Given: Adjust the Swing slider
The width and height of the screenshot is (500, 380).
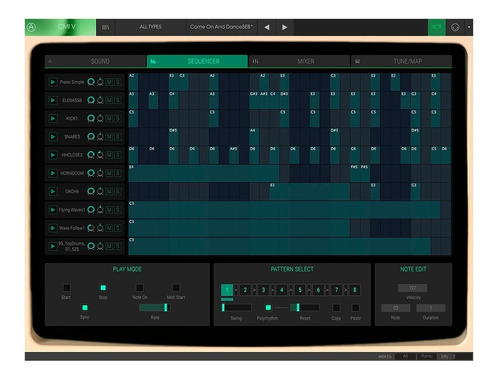Looking at the screenshot, I should click(x=236, y=307).
